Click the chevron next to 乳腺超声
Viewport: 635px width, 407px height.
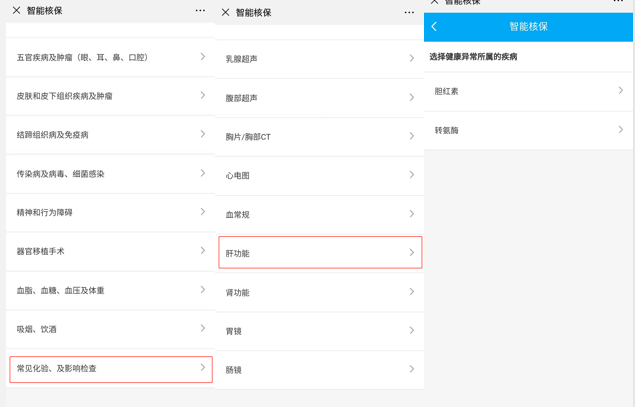point(412,58)
